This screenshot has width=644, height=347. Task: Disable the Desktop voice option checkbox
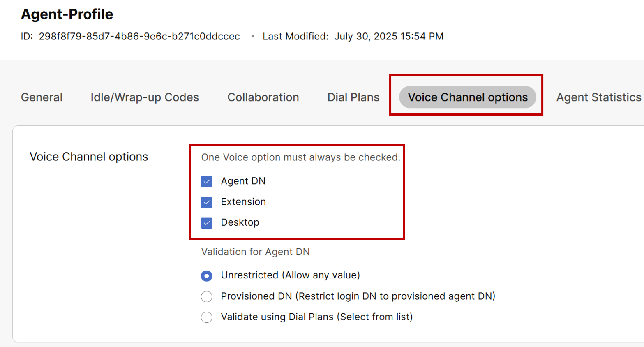click(x=207, y=223)
